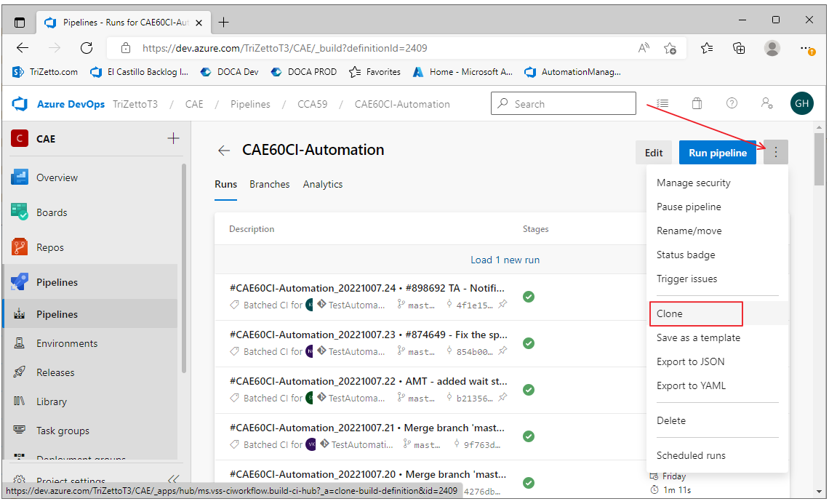Open the Repos hub icon
The height and width of the screenshot is (504, 829).
tap(20, 247)
